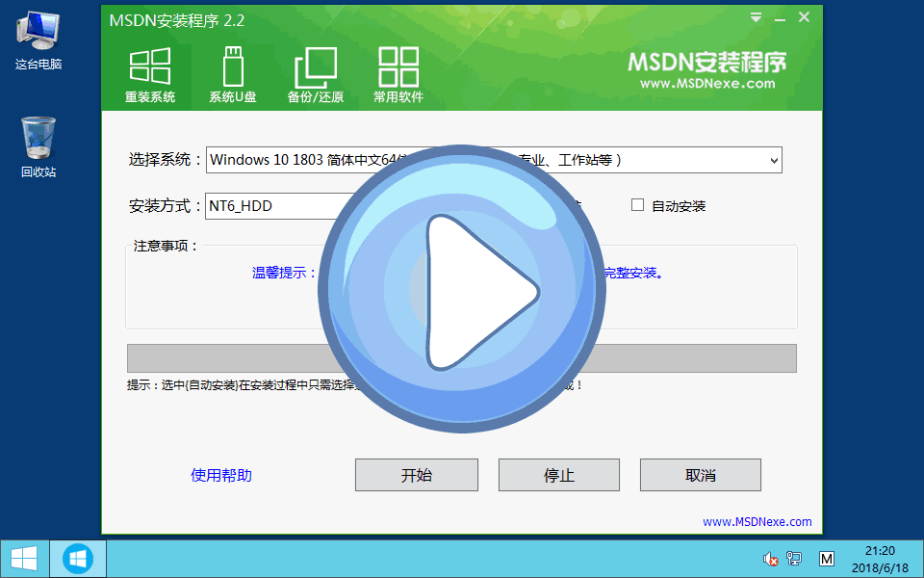Viewport: 924px width, 578px height.
Task: Switch to the 重装系统 tab
Action: [149, 74]
